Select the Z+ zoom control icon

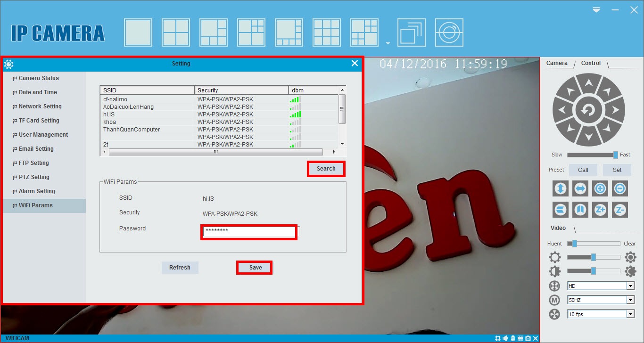click(x=600, y=210)
